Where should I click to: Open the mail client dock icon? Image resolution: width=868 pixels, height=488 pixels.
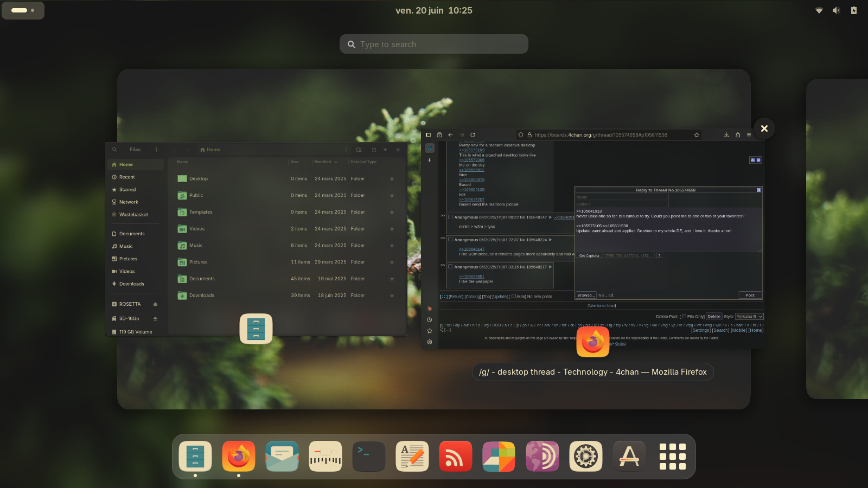coord(282,456)
